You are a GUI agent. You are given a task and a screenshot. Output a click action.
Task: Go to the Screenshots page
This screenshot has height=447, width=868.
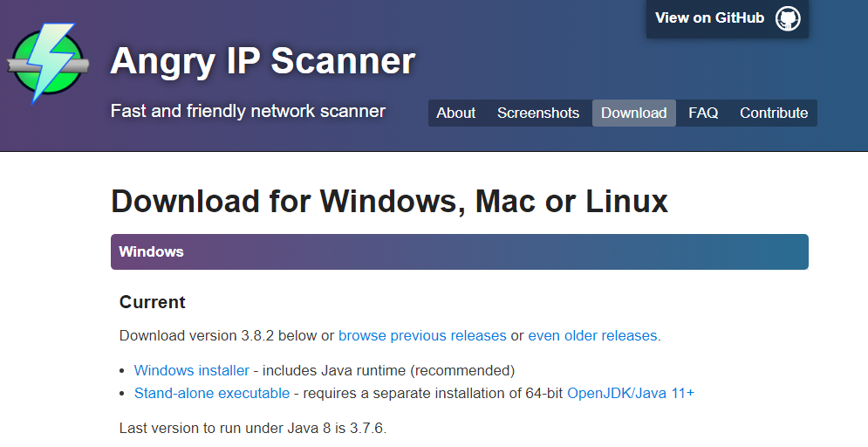coord(538,113)
